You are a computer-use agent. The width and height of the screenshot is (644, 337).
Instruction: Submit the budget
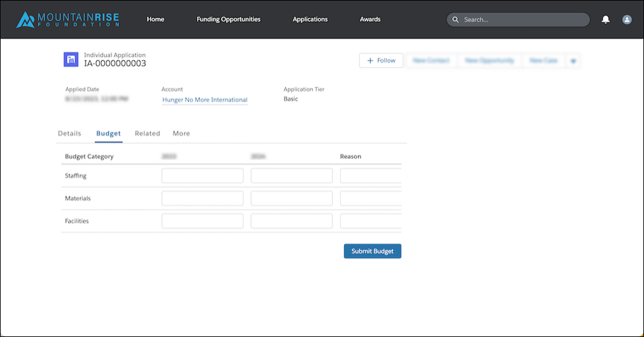pyautogui.click(x=372, y=251)
